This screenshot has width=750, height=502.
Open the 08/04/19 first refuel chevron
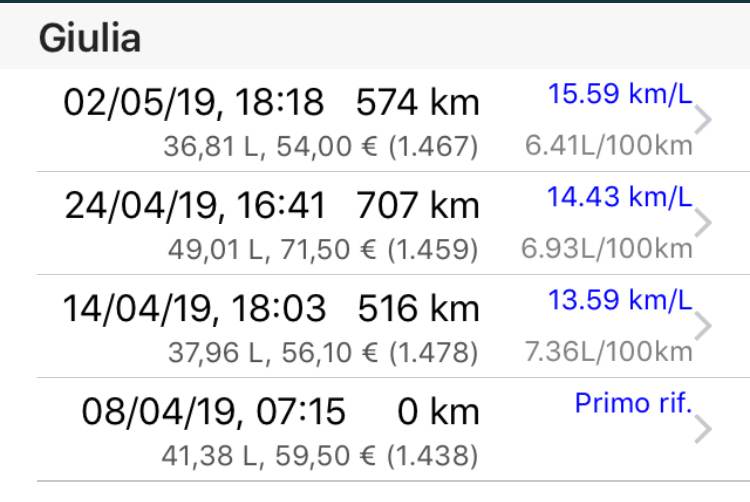click(703, 429)
